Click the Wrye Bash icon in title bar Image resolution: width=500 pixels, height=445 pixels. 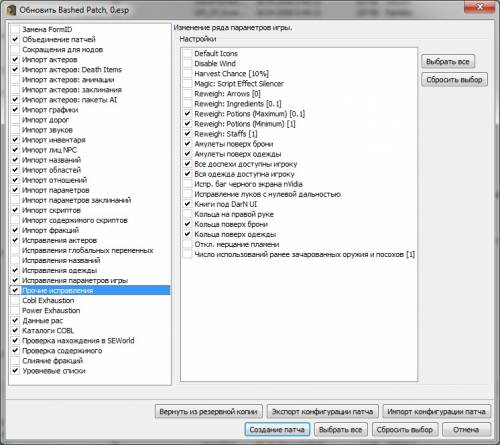12,10
